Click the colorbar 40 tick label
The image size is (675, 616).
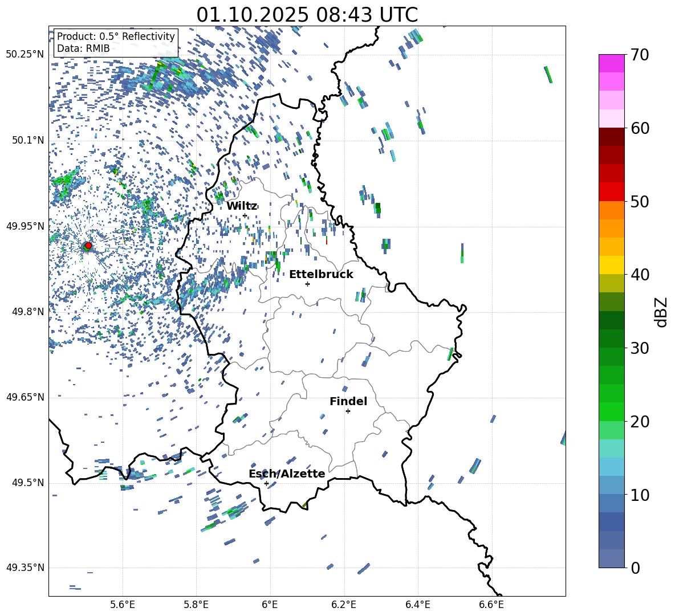tap(640, 275)
